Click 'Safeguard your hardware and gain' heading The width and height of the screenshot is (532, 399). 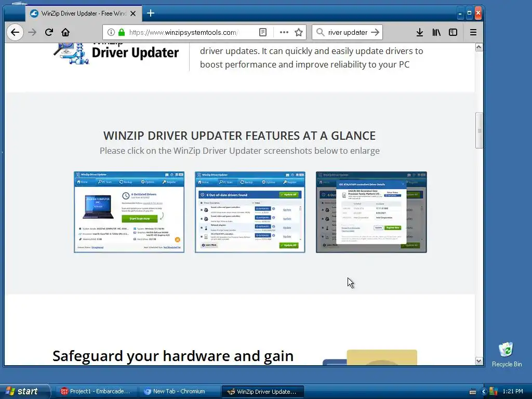coord(173,356)
